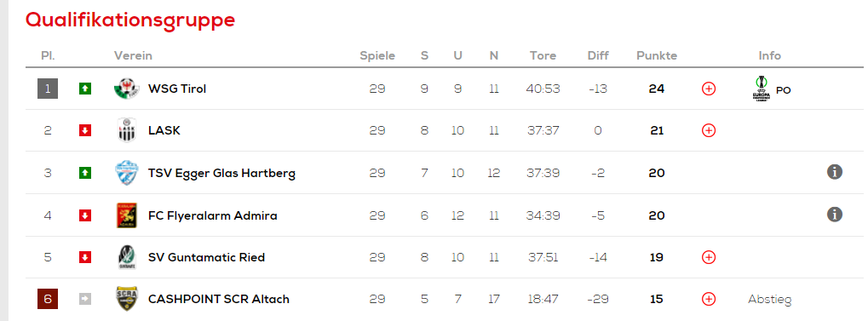Screen dimensions: 868x321
Task: Open the CASHPOINT SCR Altach team link
Action: pos(219,300)
